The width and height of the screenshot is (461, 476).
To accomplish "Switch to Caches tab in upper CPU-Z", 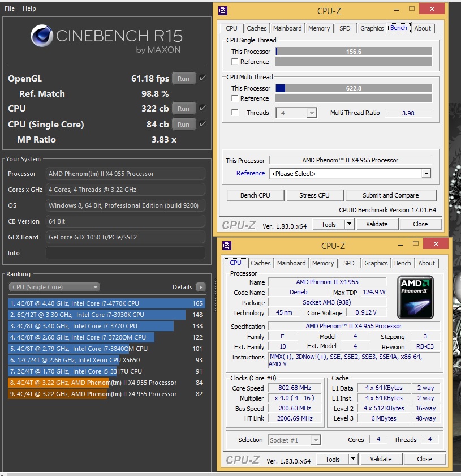I will [x=257, y=28].
